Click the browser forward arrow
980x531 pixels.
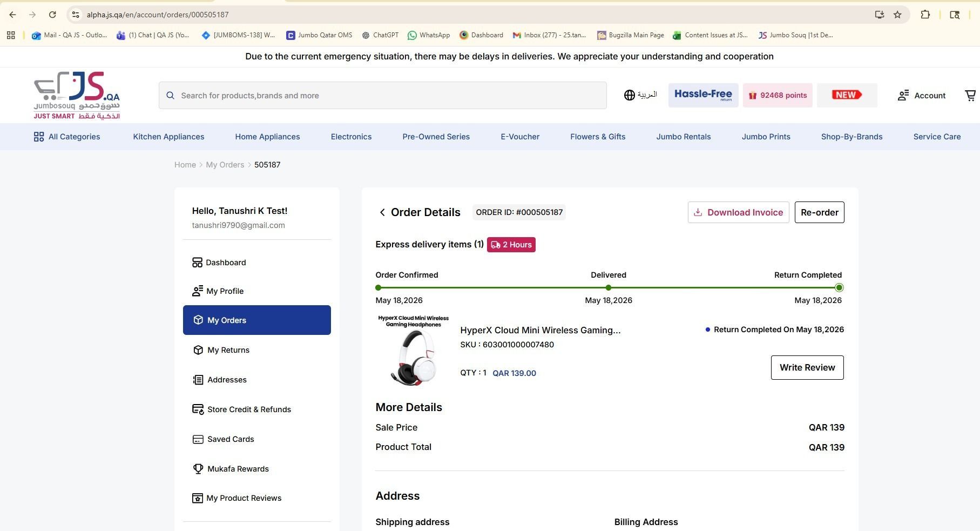pos(32,15)
